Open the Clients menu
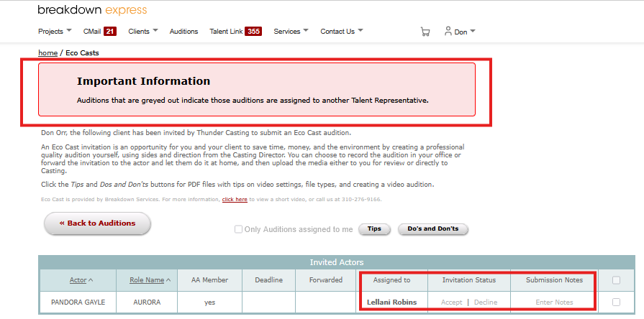The height and width of the screenshot is (319, 644). pos(139,32)
